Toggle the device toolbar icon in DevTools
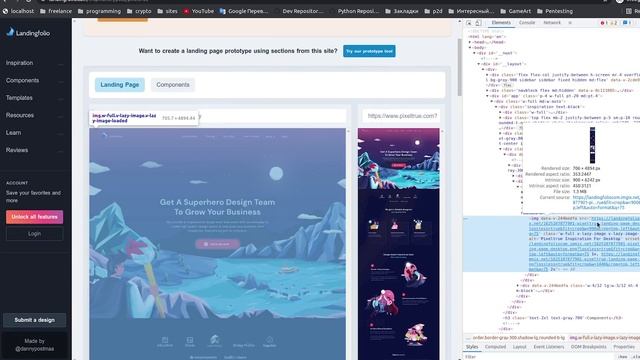This screenshot has width=640, height=360. coord(478,23)
